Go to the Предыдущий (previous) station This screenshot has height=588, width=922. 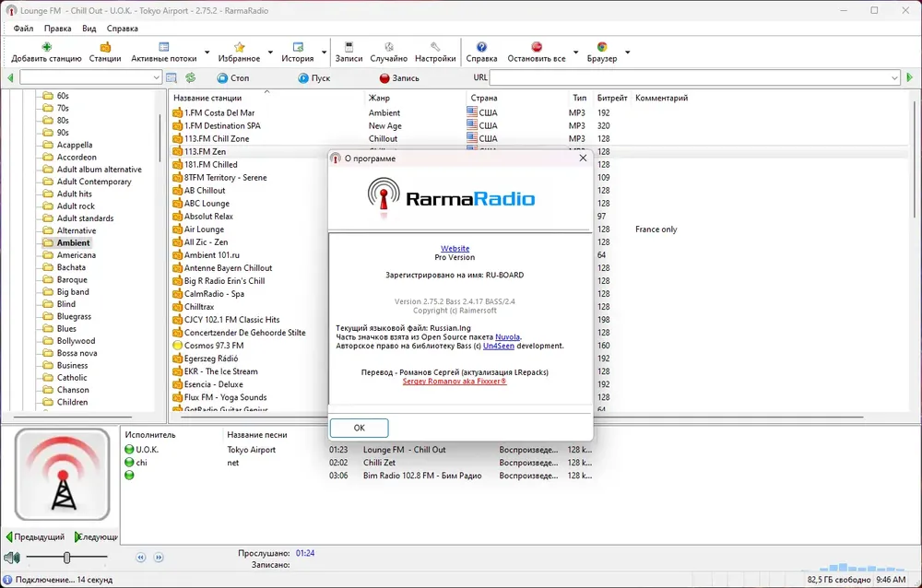click(35, 536)
